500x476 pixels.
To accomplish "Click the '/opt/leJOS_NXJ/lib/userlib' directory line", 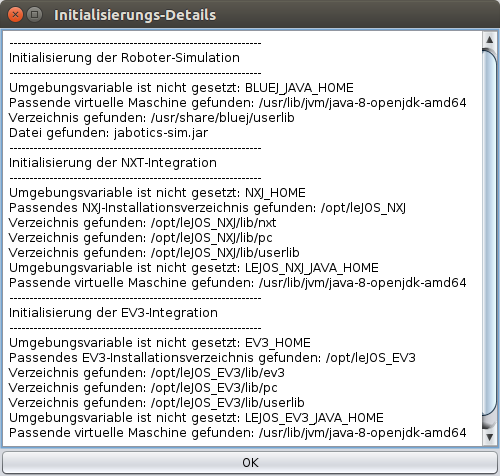I will pos(154,253).
